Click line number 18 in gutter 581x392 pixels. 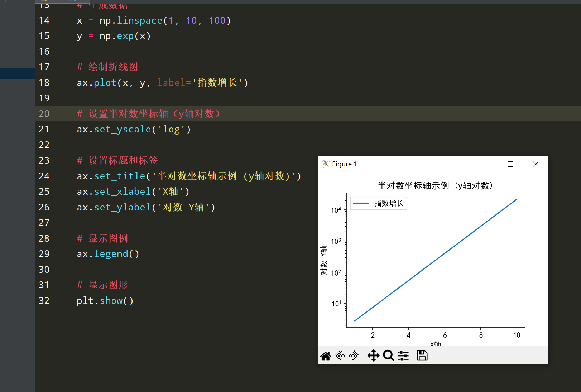[x=44, y=83]
